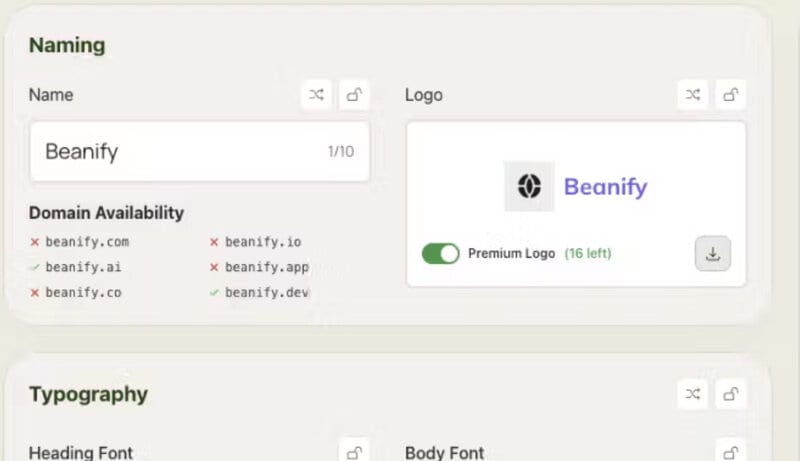
Task: Shuffle the Typography section
Action: [x=693, y=394]
